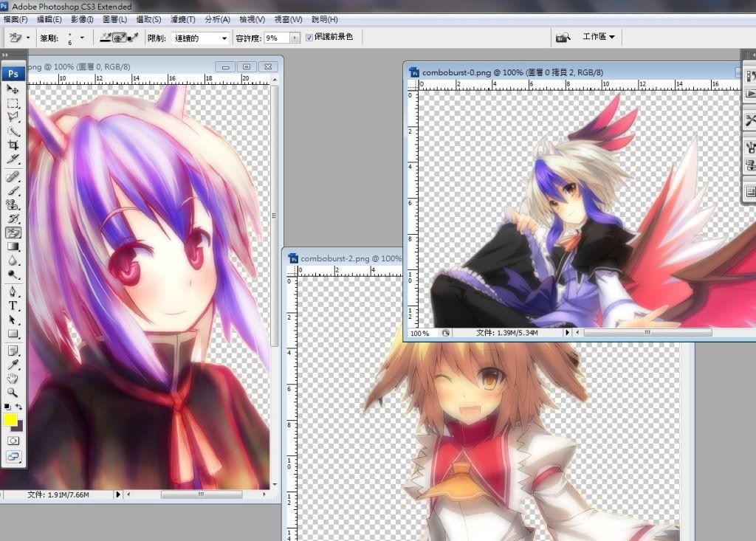This screenshot has height=541, width=756.
Task: Click the 容許度 tolerance field showing 9%
Action: (277, 38)
